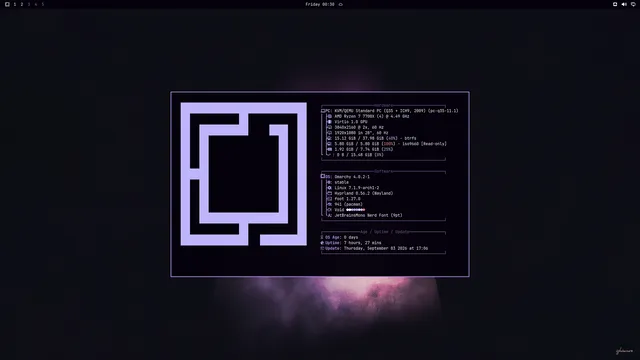Click the OS Age hourglass icon
This screenshot has height=360, width=640.
322,237
